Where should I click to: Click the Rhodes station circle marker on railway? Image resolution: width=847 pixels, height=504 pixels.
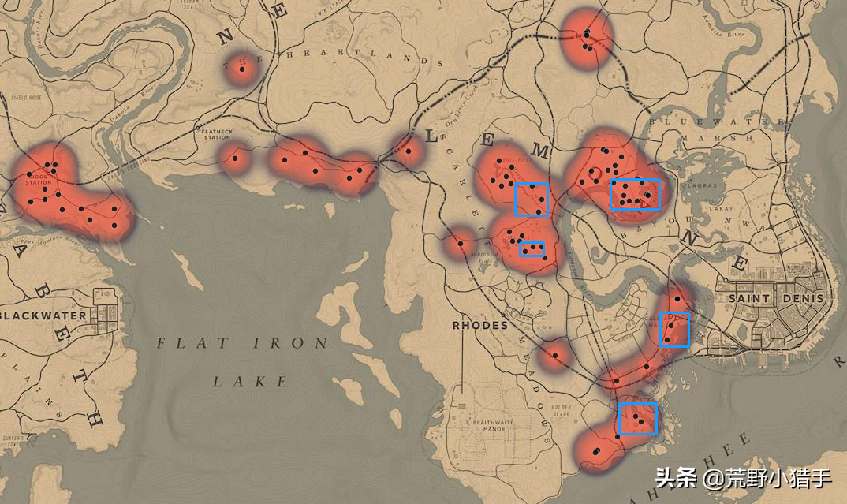pyautogui.click(x=503, y=315)
